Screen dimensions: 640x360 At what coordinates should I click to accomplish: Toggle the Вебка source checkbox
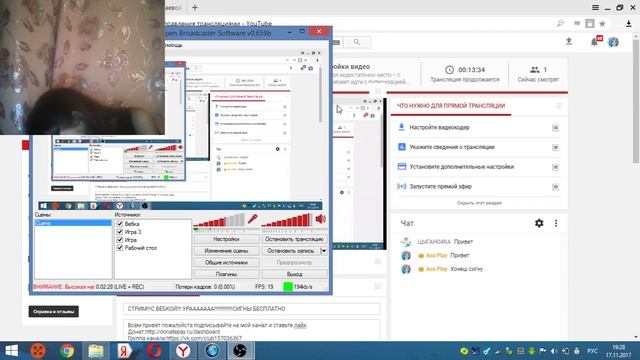[x=120, y=224]
